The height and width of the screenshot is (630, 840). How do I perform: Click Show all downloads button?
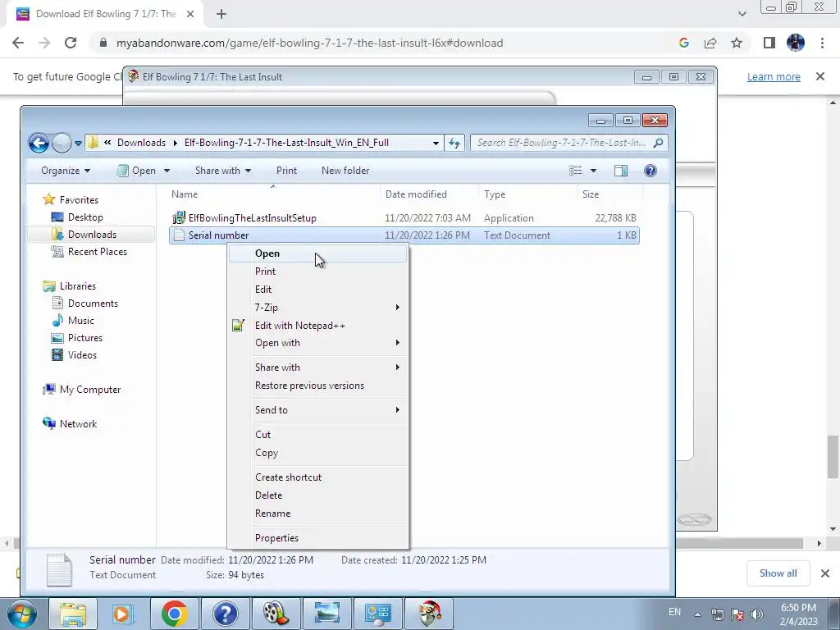pyautogui.click(x=778, y=573)
